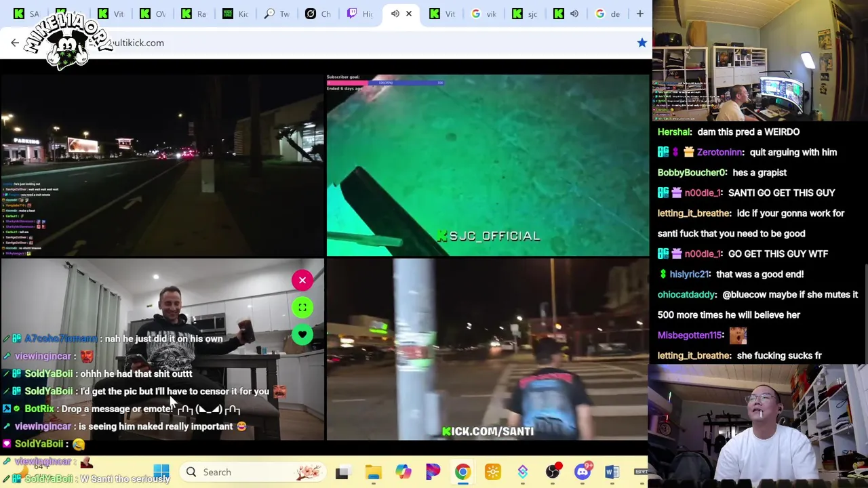Viewport: 868px width, 488px height.
Task: Click username 'BobbyBoucher0' in chat
Action: point(690,173)
